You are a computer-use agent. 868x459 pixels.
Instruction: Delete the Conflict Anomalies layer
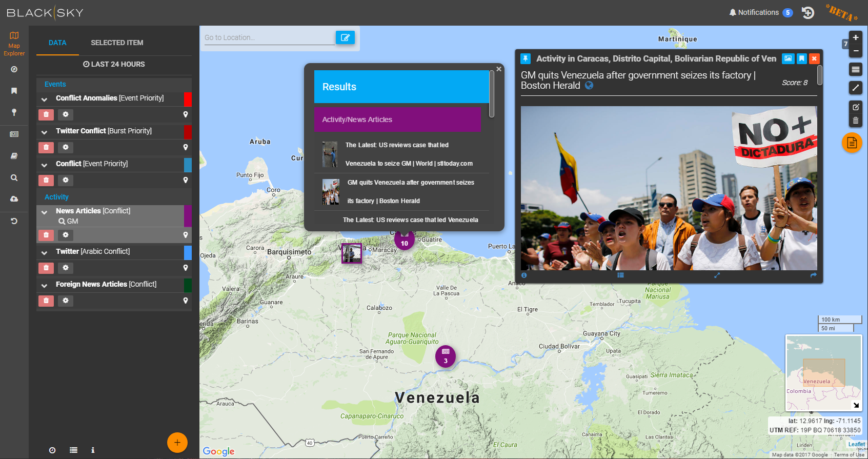[x=46, y=114]
